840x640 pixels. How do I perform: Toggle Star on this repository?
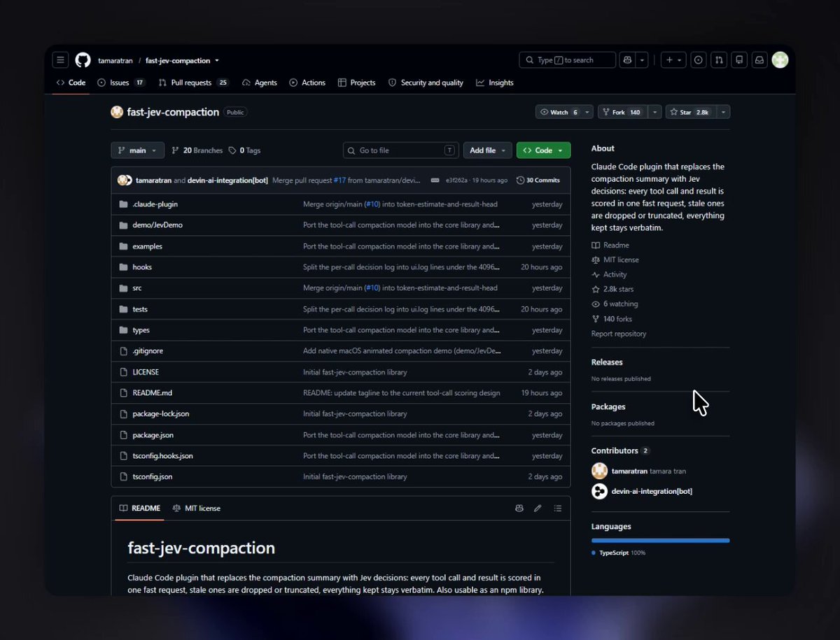pos(689,112)
